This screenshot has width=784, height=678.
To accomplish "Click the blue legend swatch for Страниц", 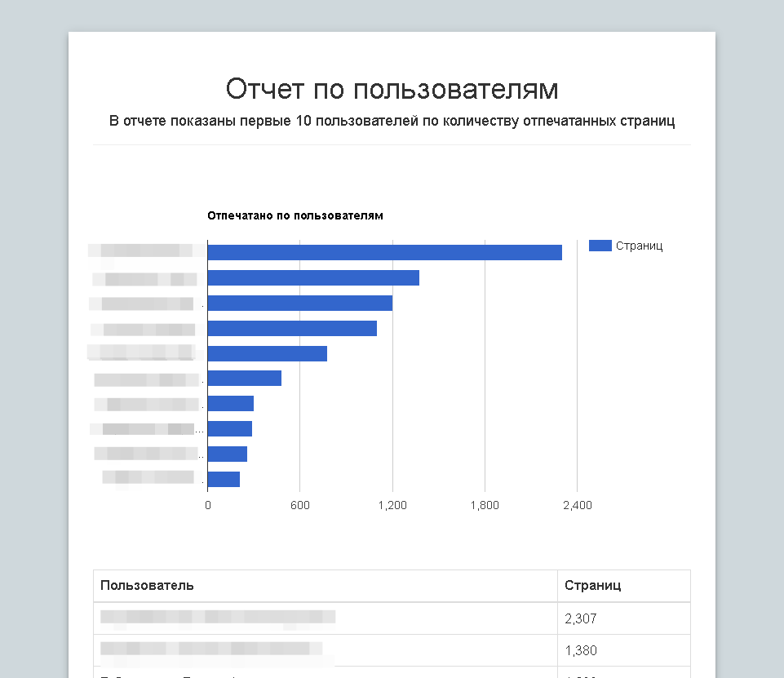I will click(x=600, y=246).
